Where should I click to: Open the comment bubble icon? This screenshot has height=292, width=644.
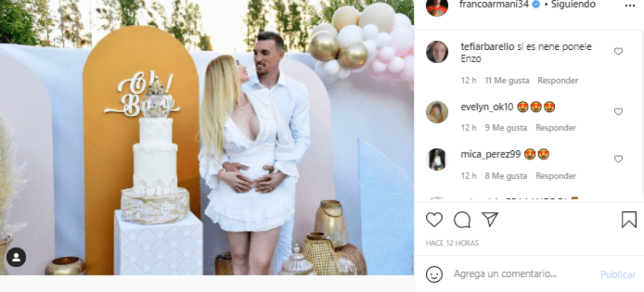(x=462, y=220)
